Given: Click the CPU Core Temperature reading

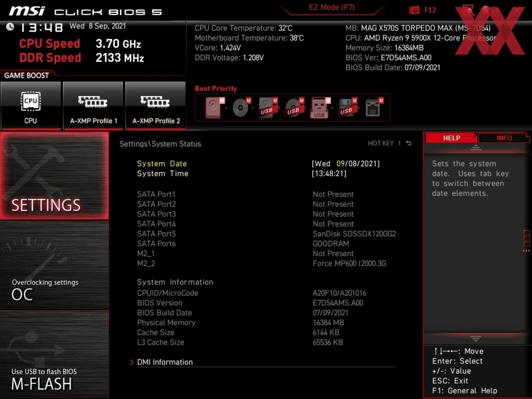Looking at the screenshot, I should (243, 28).
